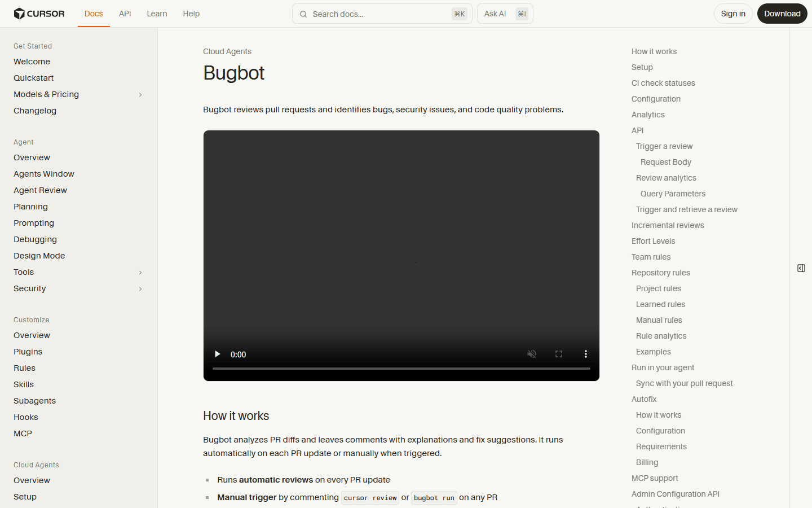Viewport: 812px width, 508px height.
Task: Open the Skills page
Action: coord(24,384)
